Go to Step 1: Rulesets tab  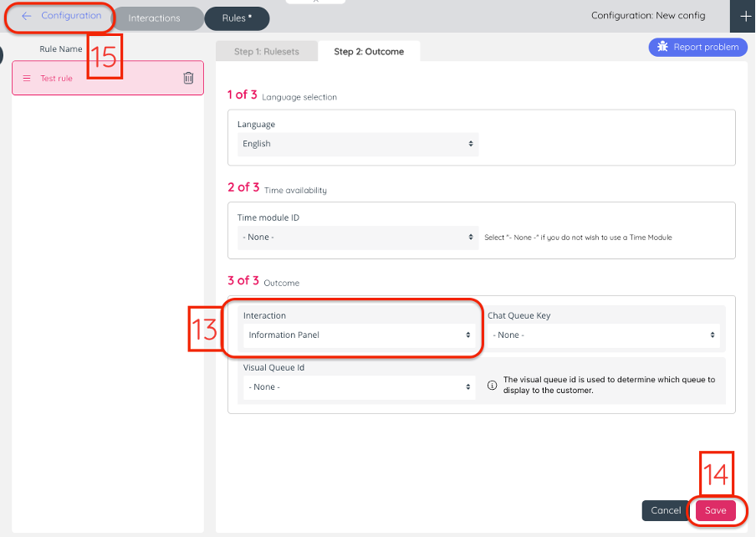(x=267, y=52)
